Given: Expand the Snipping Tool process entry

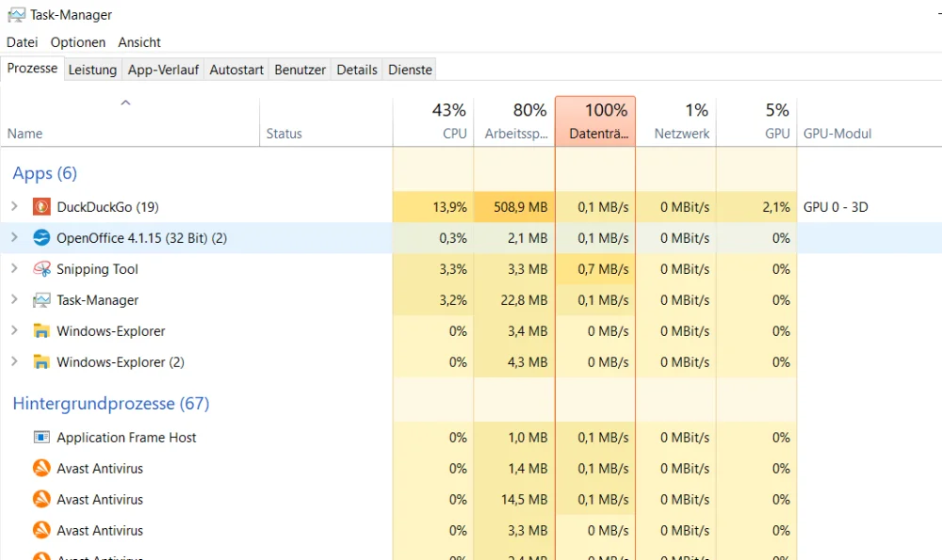Looking at the screenshot, I should point(14,269).
